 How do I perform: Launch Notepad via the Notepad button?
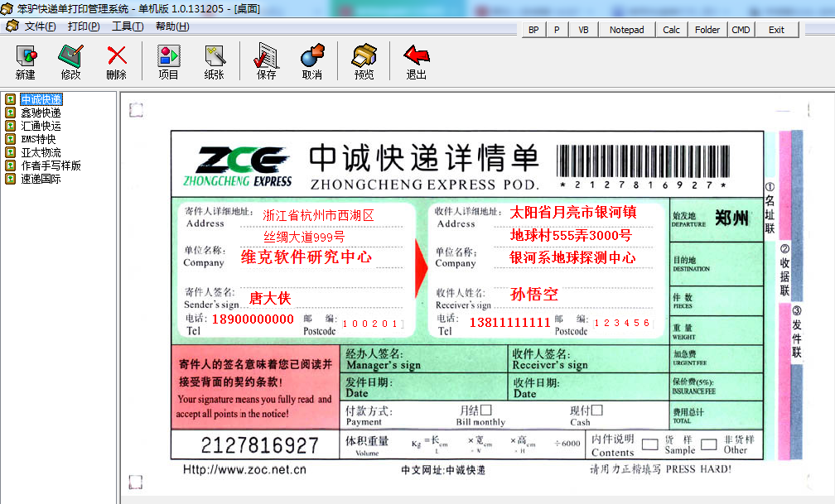coord(627,30)
